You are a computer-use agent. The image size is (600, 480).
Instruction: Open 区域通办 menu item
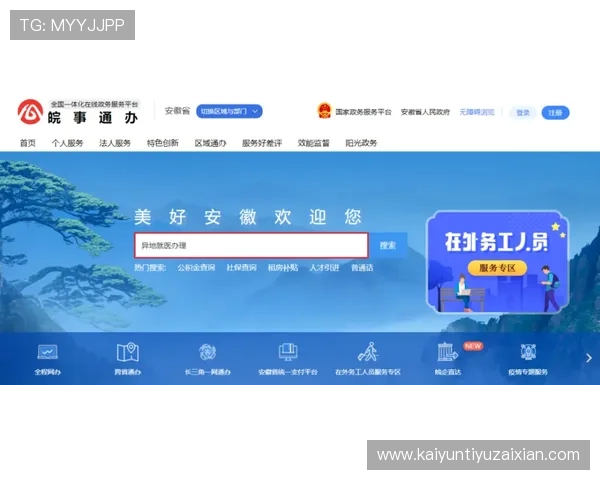210,143
